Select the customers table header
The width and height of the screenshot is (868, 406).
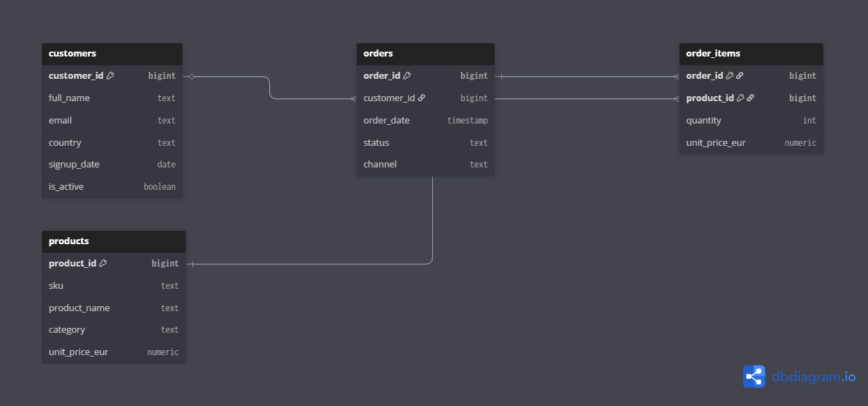click(112, 54)
